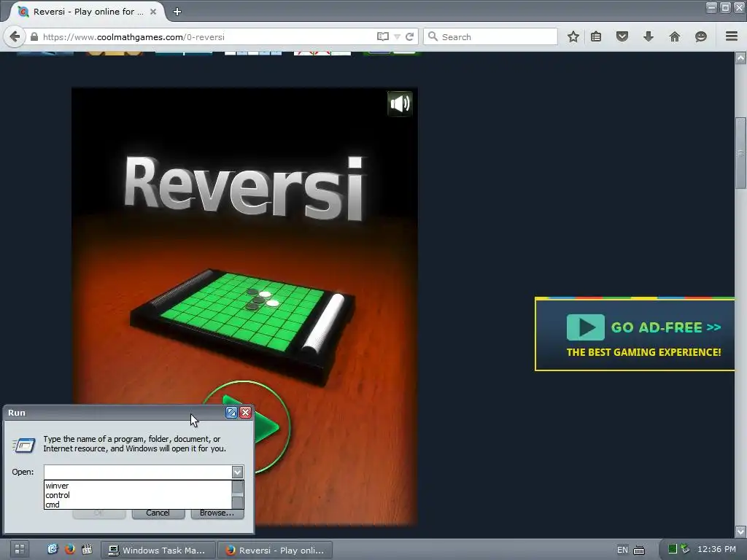The width and height of the screenshot is (747, 560).
Task: Launch Firefox from quick launch
Action: tap(69, 549)
